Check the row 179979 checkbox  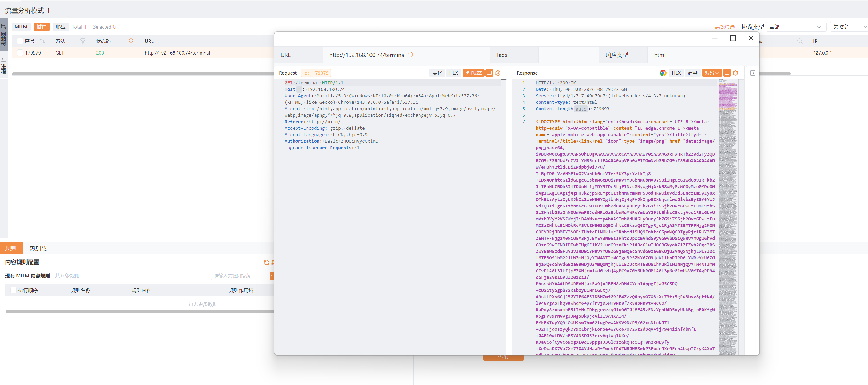tap(20, 53)
